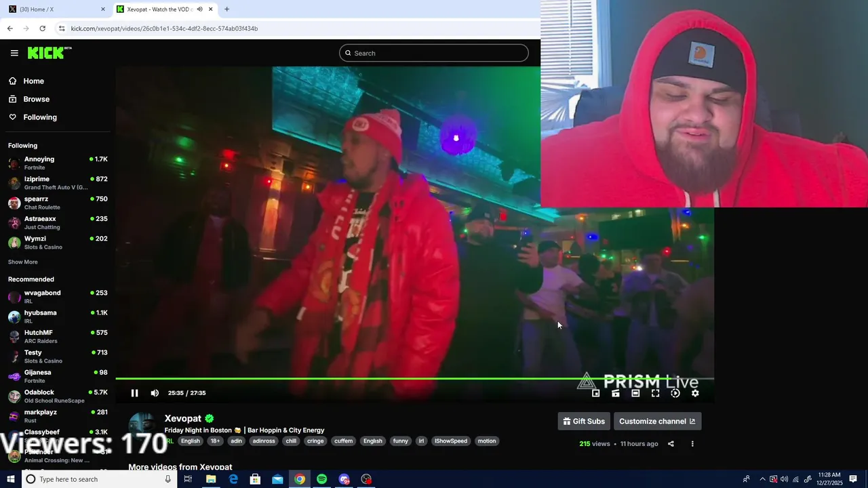Select the cringe tag
Image resolution: width=868 pixels, height=488 pixels.
click(x=315, y=441)
